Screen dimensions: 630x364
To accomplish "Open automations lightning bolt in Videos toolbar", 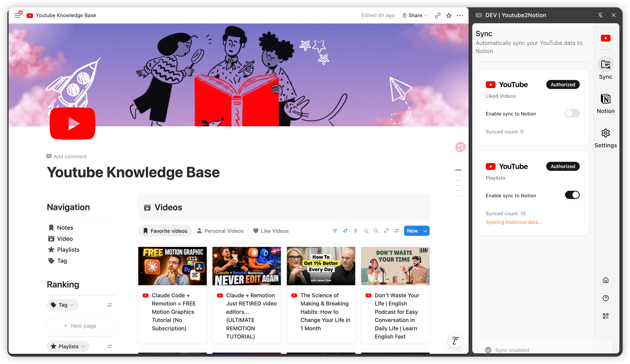I will tap(355, 231).
